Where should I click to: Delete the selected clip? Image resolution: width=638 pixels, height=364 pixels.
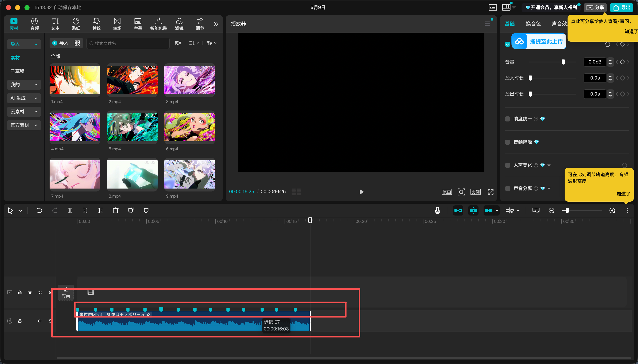[x=116, y=210]
